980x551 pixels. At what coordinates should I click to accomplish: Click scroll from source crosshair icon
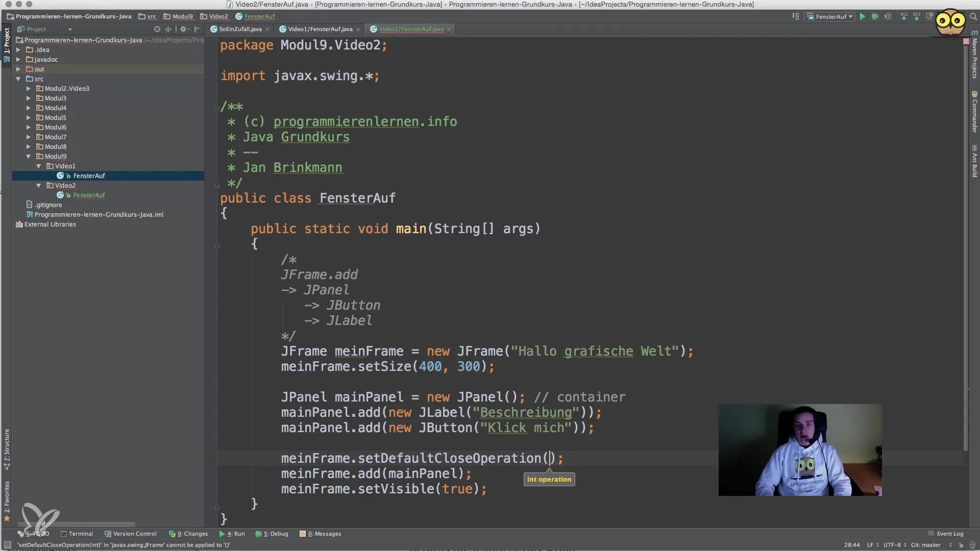(x=157, y=29)
